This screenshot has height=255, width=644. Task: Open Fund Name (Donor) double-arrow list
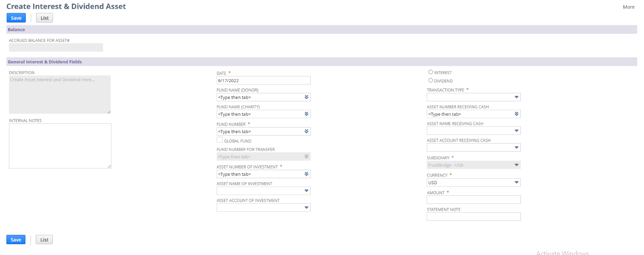[x=306, y=97]
